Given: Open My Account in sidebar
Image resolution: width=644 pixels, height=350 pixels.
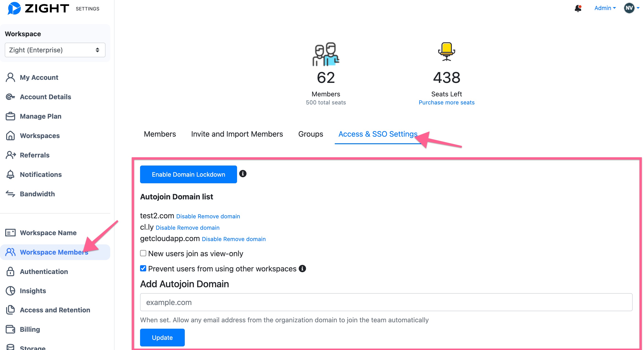Looking at the screenshot, I should (39, 78).
